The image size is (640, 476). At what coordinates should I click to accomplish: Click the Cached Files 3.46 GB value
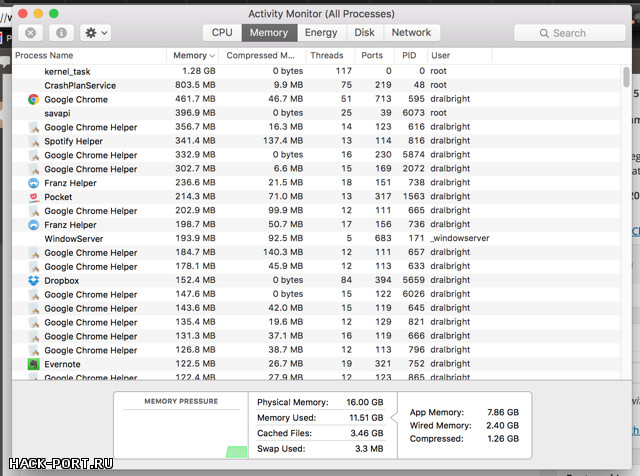pos(367,433)
